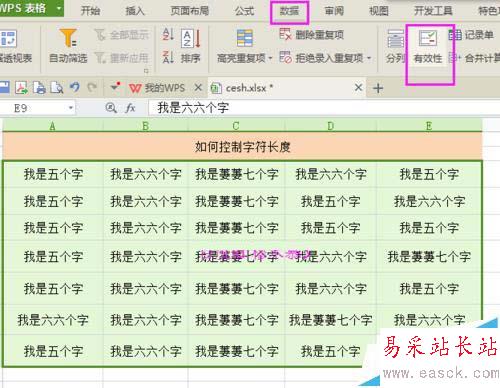Select column D cell reading 我是萋萋七个字
This screenshot has width=500, height=388.
330,320
